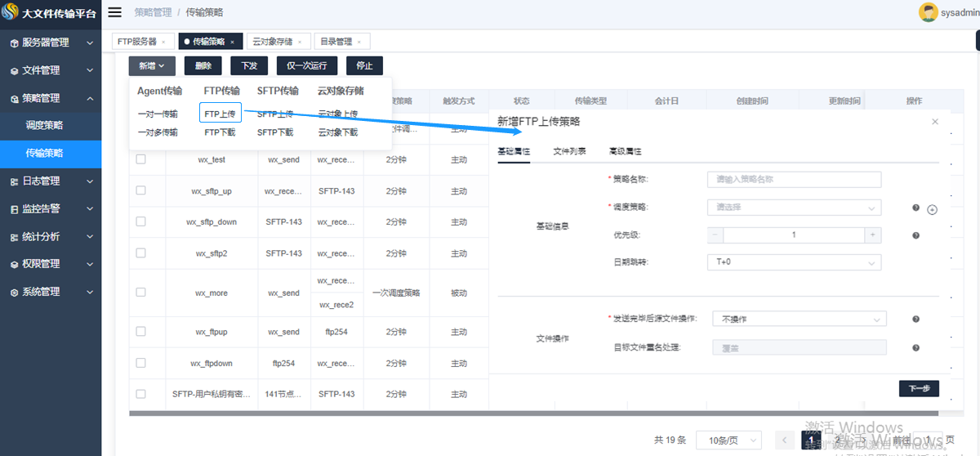Decrease priority with the minus stepper
The width and height of the screenshot is (980, 456).
[x=715, y=235]
